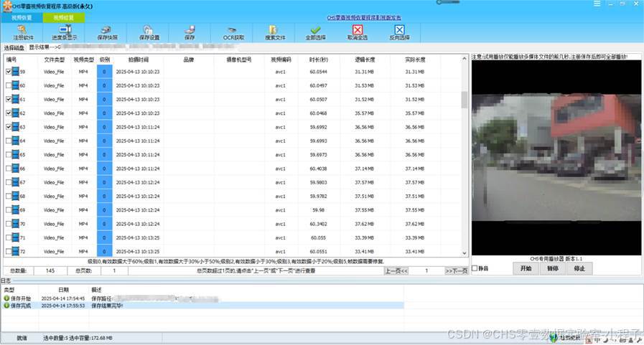Sort by 拍摄时间 column header

pos(138,60)
